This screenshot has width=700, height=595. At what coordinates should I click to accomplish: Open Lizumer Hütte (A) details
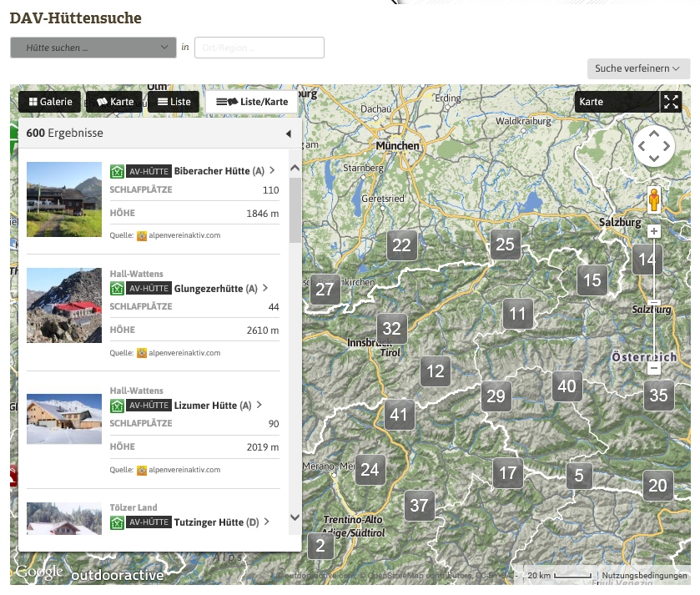[x=213, y=406]
